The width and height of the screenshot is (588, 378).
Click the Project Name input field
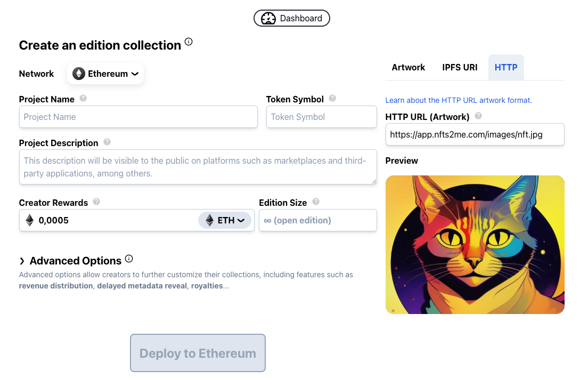(138, 117)
